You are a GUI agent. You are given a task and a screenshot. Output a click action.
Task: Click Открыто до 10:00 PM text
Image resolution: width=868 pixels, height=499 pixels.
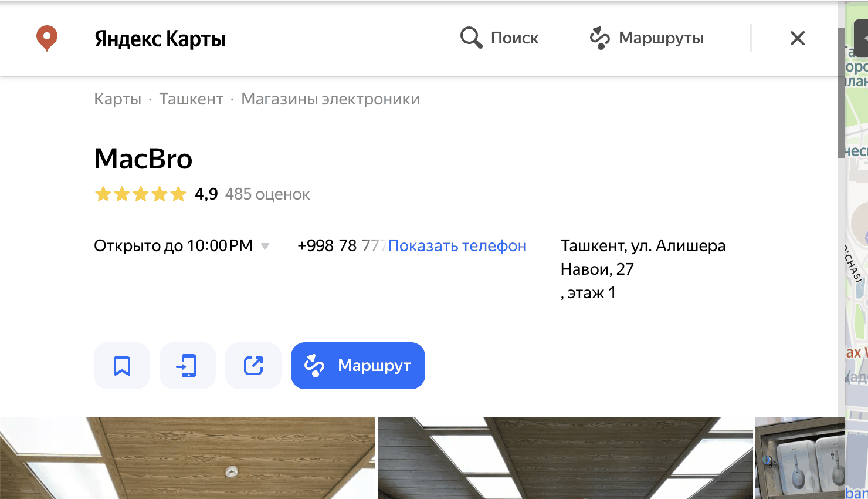[x=173, y=245]
